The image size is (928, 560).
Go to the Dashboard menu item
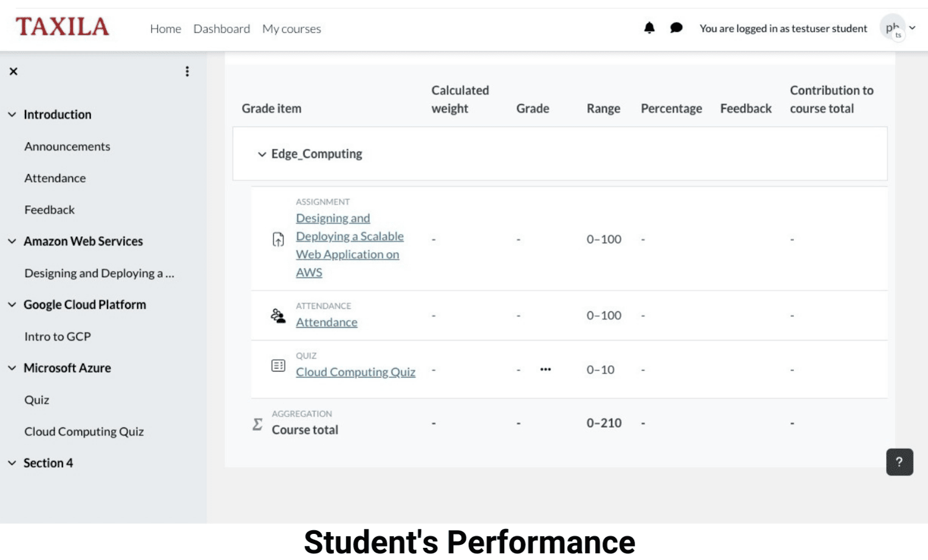222,29
